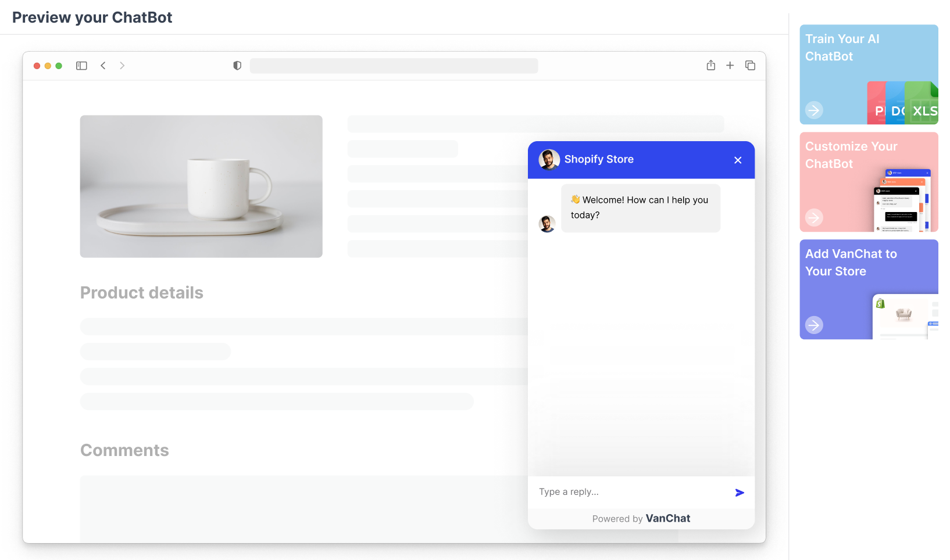Close the Shopify Store chat widget

coord(738,160)
